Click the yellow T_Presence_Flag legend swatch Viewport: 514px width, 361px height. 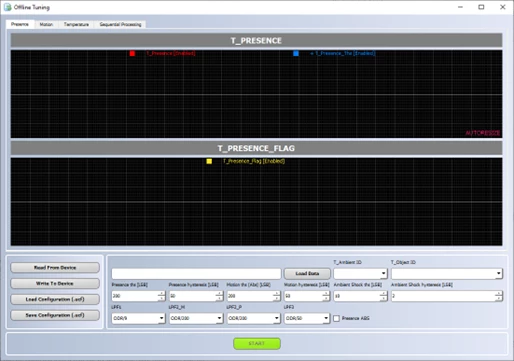pyautogui.click(x=209, y=161)
